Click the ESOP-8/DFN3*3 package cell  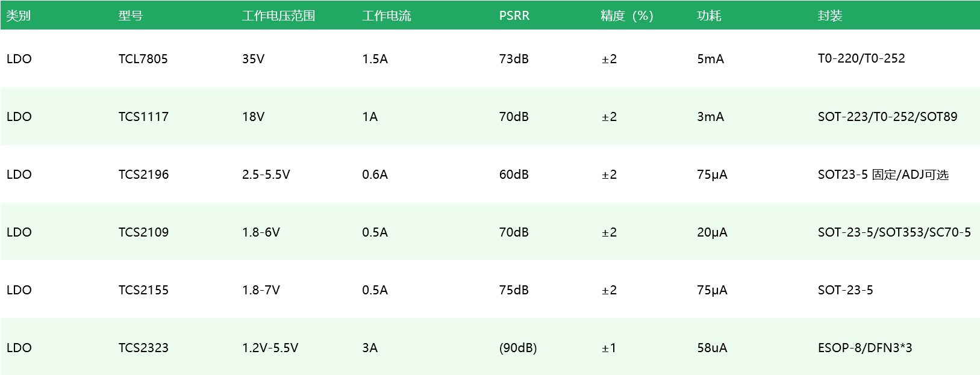click(865, 348)
